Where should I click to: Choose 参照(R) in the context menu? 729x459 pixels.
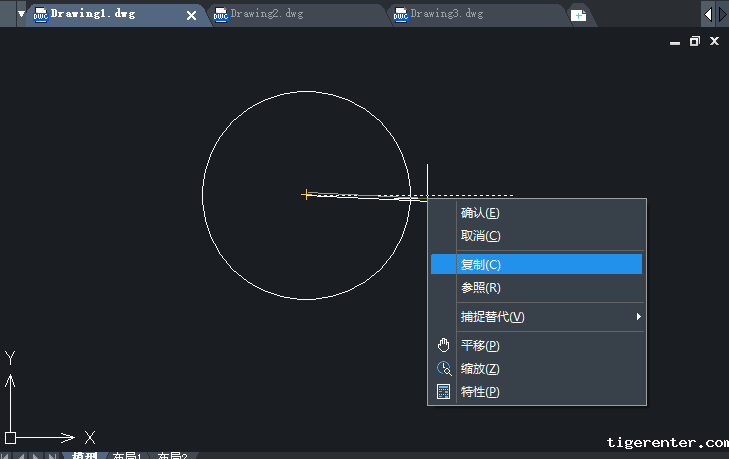tap(480, 288)
